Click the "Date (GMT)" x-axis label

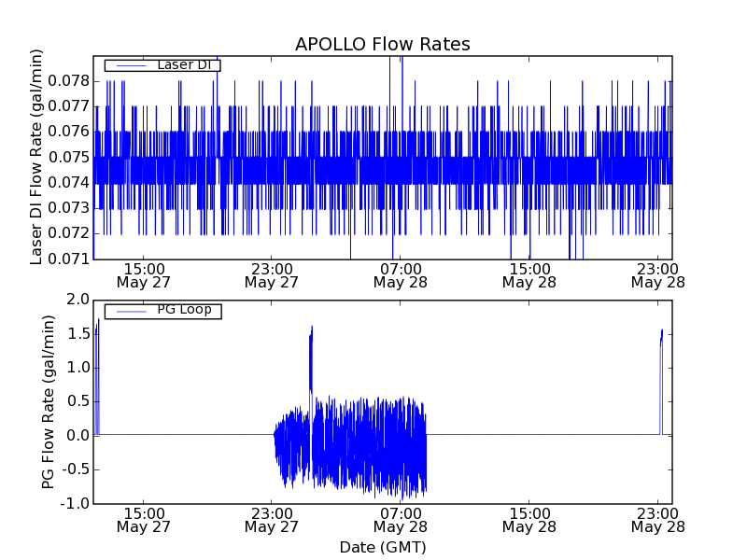pos(382,547)
